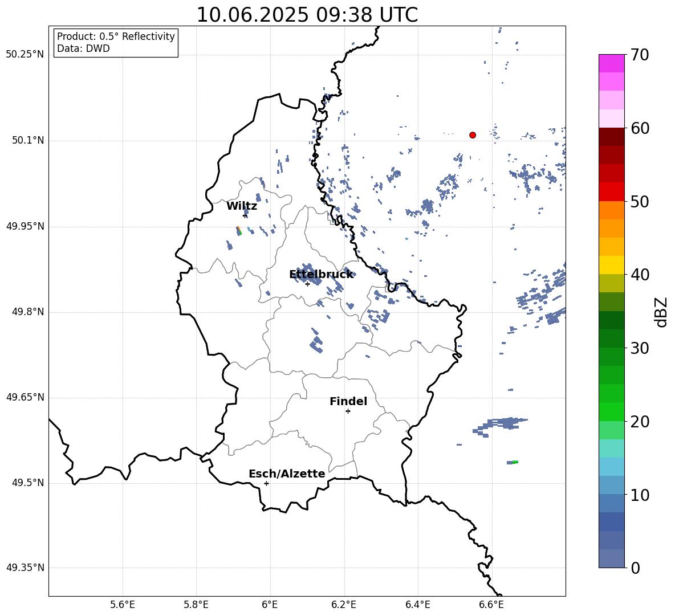Click the dark red colorbar segment below 60

(x=612, y=137)
